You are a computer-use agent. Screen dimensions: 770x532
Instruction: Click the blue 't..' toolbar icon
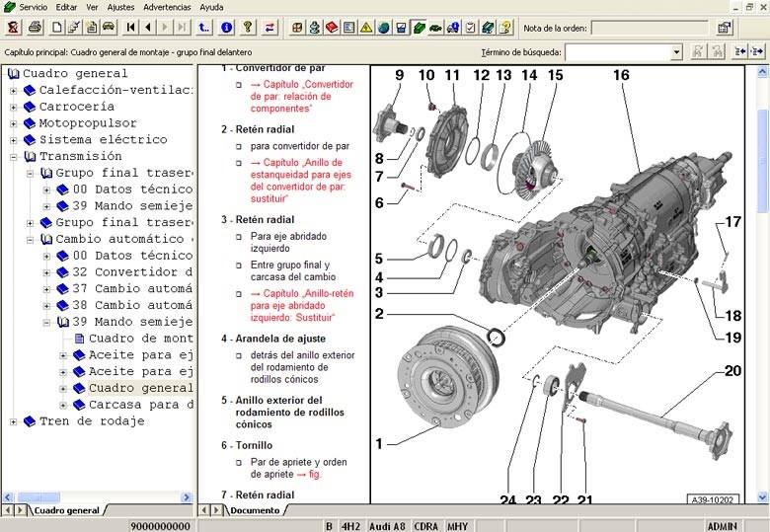point(203,27)
